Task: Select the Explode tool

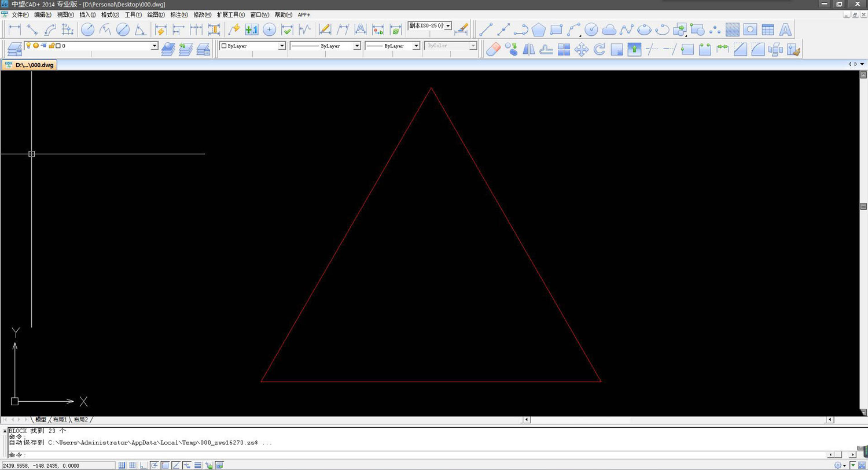Action: (775, 49)
